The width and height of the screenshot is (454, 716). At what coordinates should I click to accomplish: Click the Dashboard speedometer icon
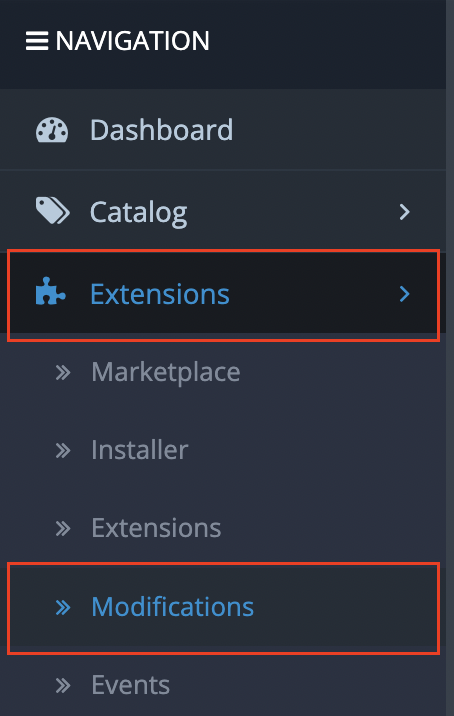click(x=52, y=130)
